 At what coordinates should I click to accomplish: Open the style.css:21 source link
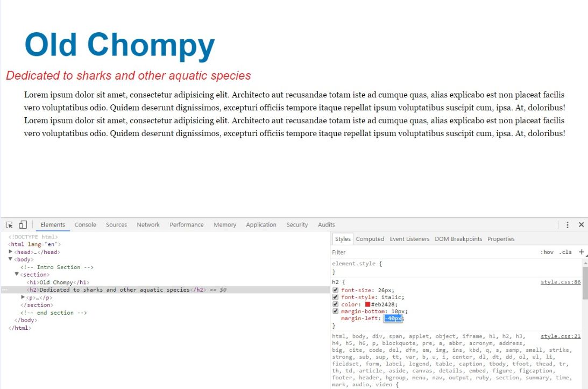(561, 336)
